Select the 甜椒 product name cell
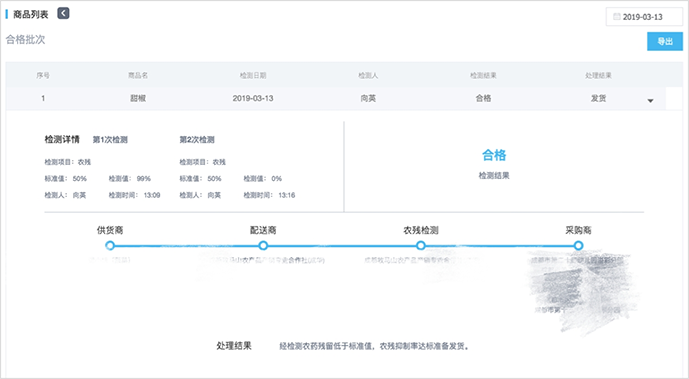Screen dimensions: 689x379 pos(138,98)
